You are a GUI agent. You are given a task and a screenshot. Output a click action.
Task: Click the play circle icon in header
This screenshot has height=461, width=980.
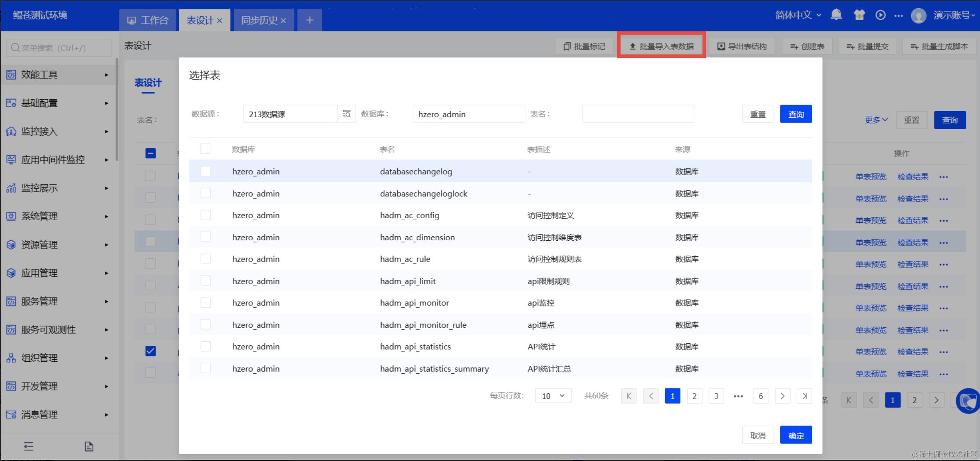(x=880, y=15)
